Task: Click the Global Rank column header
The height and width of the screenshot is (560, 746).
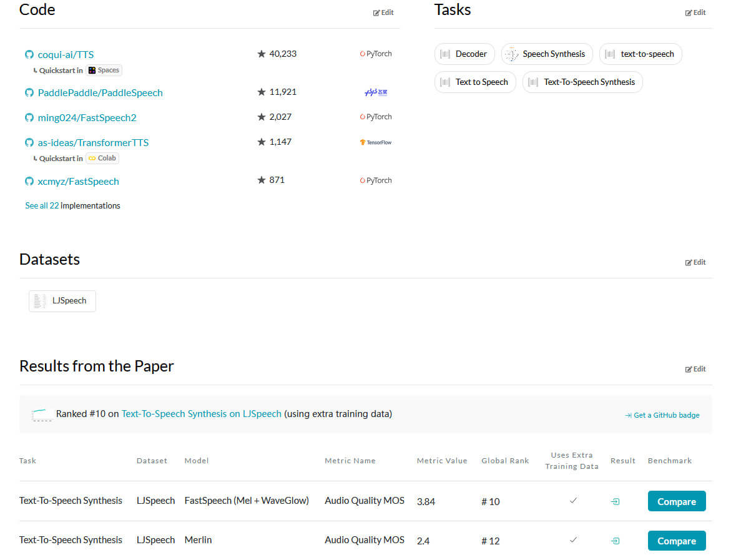Action: coord(505,461)
